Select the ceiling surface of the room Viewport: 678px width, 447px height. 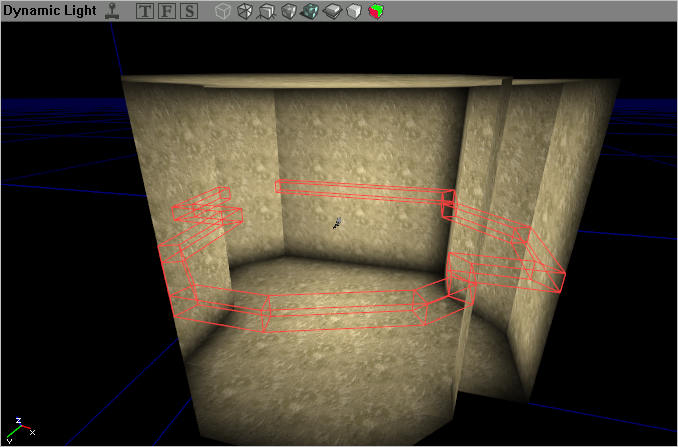point(330,81)
